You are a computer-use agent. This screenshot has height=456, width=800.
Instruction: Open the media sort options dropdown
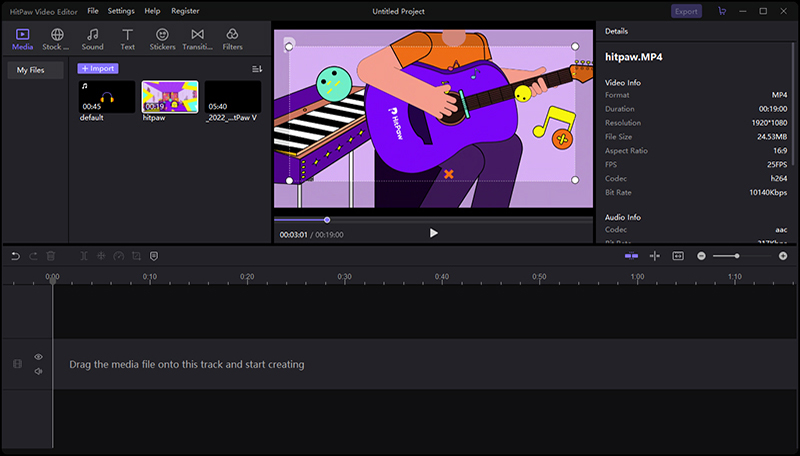pyautogui.click(x=257, y=69)
